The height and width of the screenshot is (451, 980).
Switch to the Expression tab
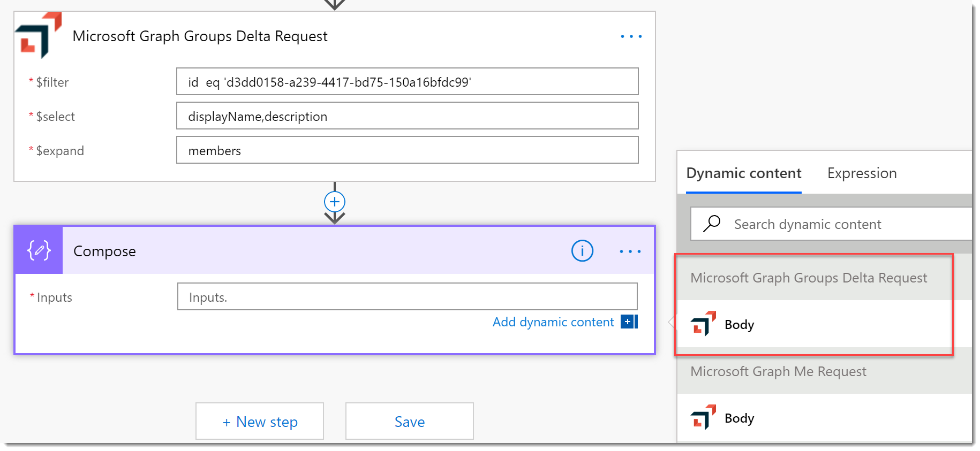[862, 173]
